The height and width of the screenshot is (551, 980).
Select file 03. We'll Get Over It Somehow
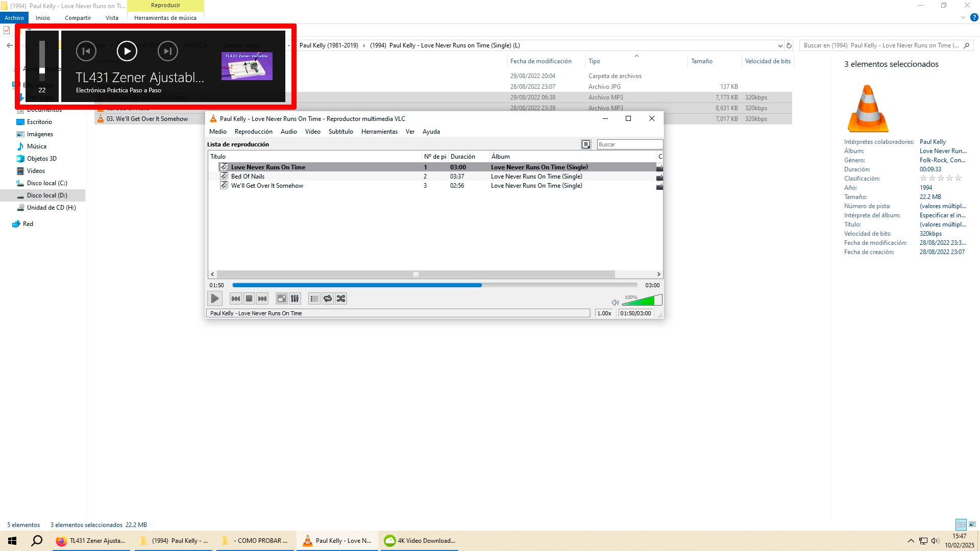[147, 119]
